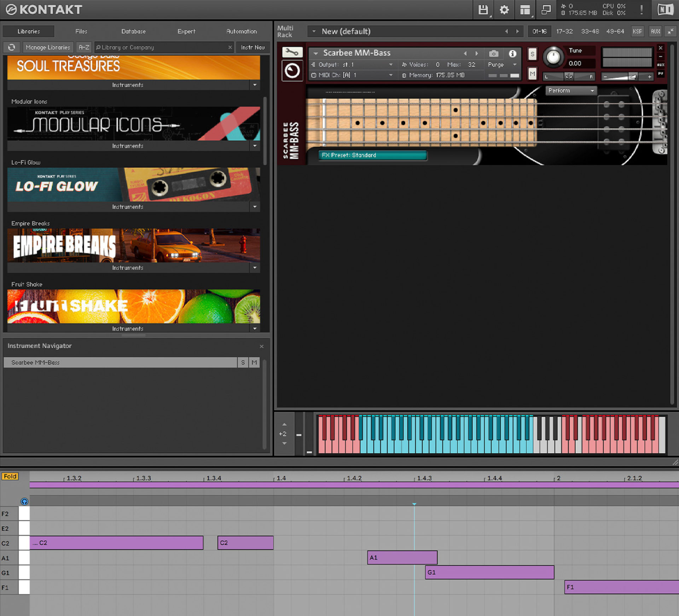679x616 pixels.
Task: Toggle Fold in the piano roll
Action: coord(10,476)
